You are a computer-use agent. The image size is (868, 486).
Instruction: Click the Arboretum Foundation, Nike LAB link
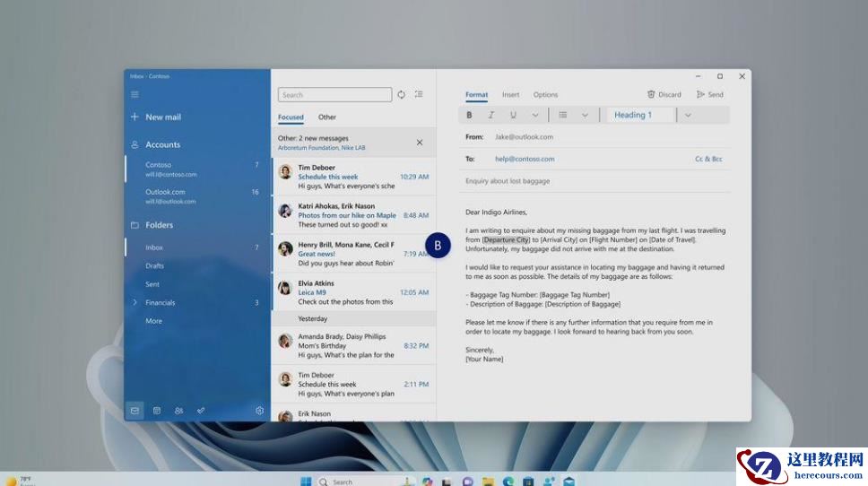pos(322,148)
